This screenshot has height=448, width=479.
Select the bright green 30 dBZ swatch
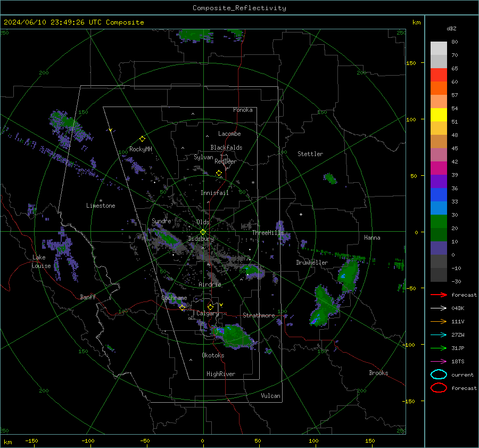pos(439,221)
